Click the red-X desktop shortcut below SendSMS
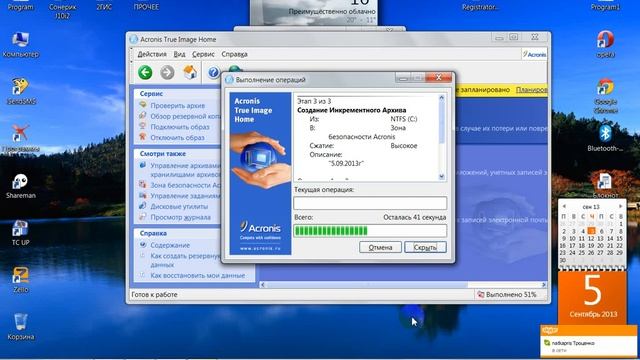This screenshot has height=360, width=640. [20, 139]
